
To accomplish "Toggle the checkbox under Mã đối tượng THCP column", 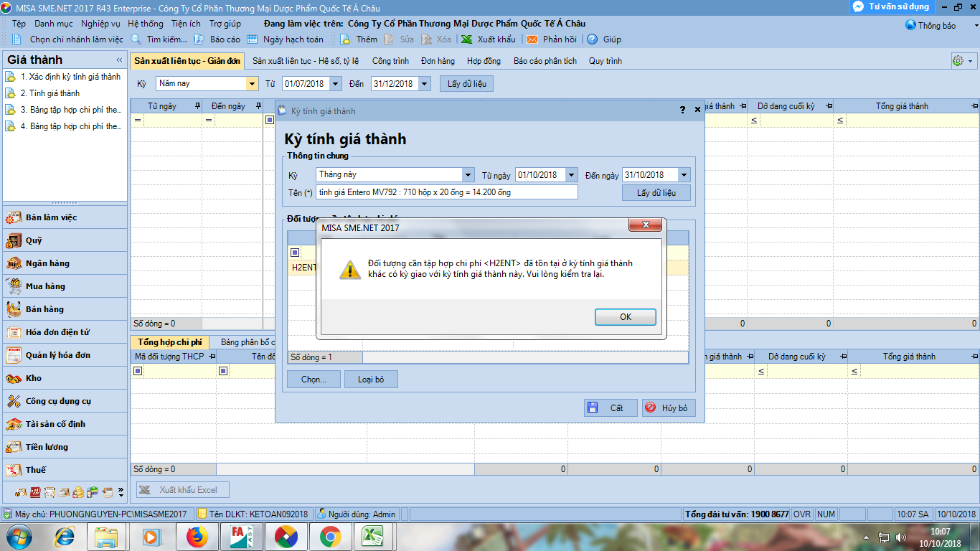I will coord(138,371).
